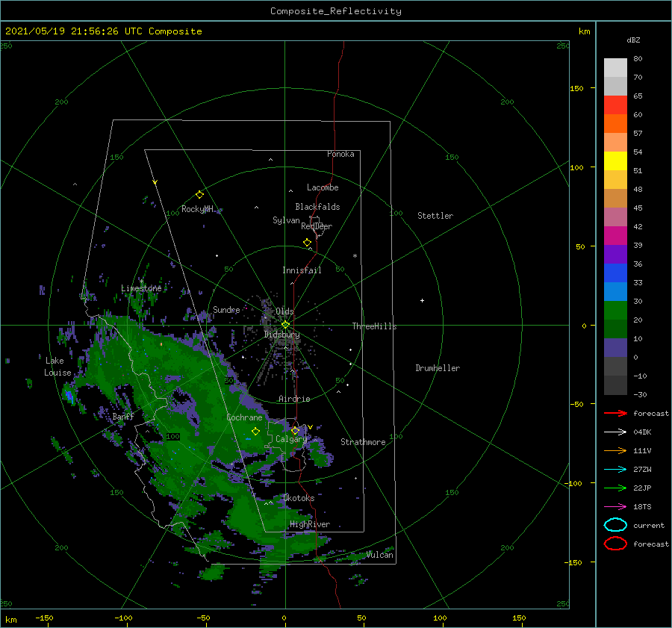
Task: Click the HighRiver city label
Action: click(x=310, y=524)
